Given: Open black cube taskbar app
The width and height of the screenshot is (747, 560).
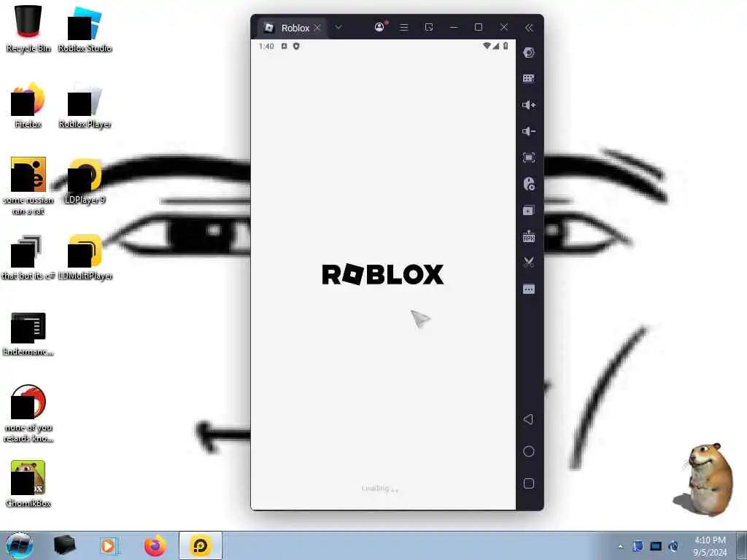Looking at the screenshot, I should pyautogui.click(x=64, y=545).
